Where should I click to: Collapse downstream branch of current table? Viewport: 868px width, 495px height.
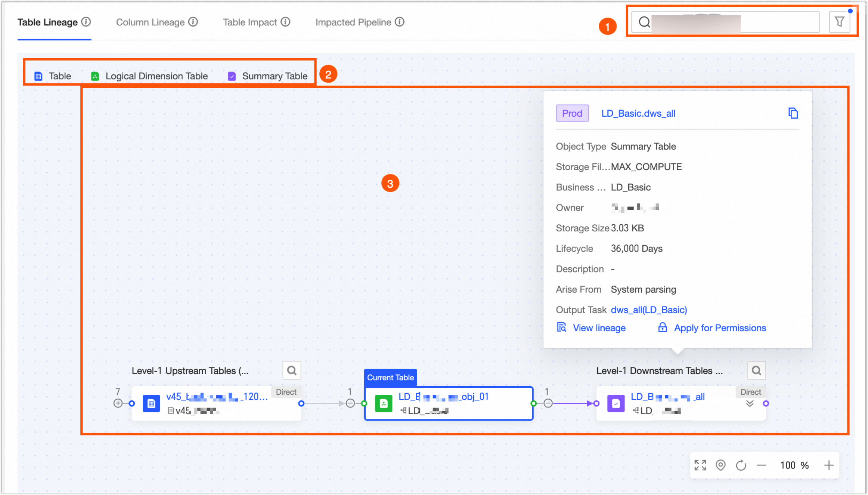(x=548, y=403)
